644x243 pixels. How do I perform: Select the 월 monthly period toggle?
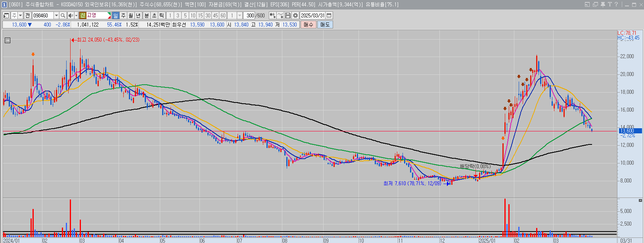131,15
